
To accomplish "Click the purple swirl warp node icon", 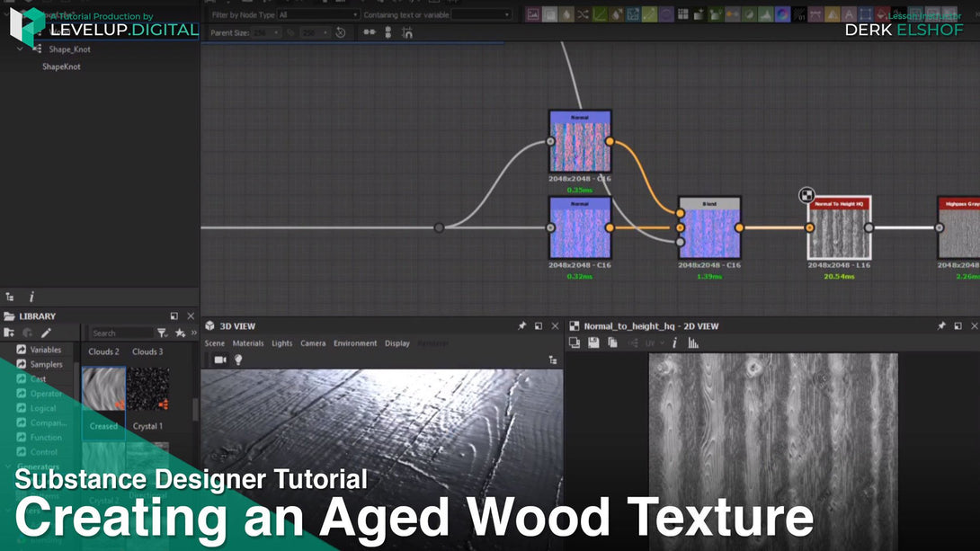I will [666, 14].
